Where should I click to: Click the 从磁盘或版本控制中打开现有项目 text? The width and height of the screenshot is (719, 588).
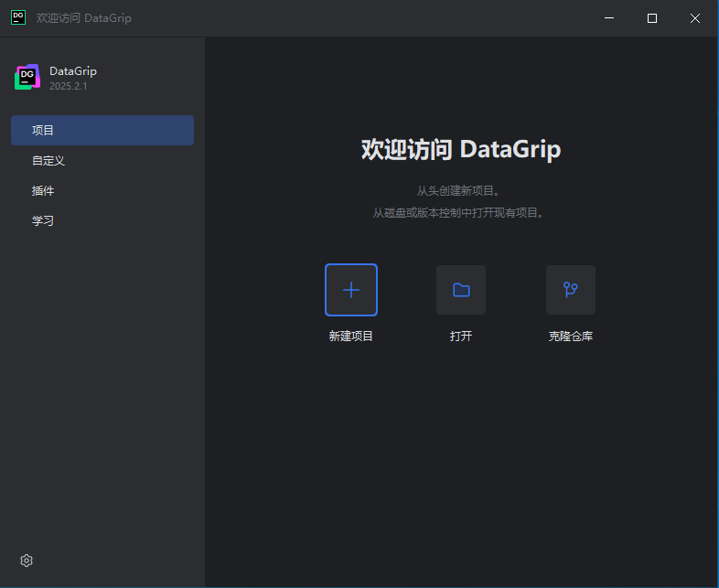pyautogui.click(x=457, y=213)
